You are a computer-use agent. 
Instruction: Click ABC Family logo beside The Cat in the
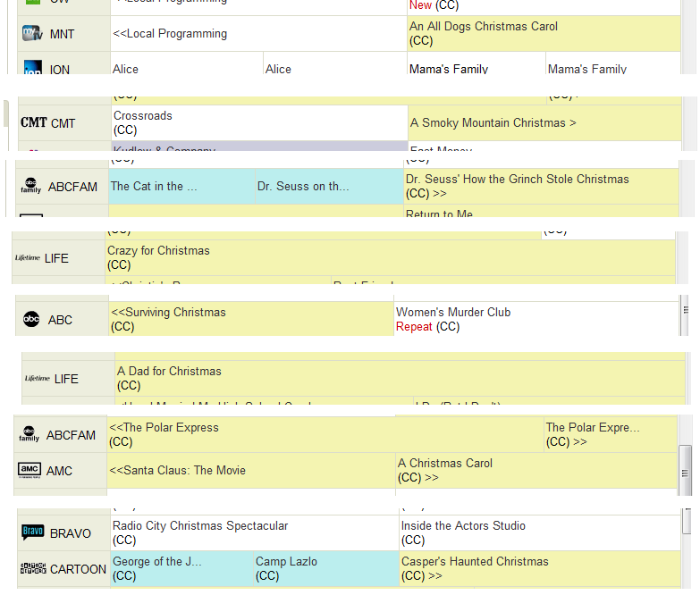pyautogui.click(x=30, y=186)
